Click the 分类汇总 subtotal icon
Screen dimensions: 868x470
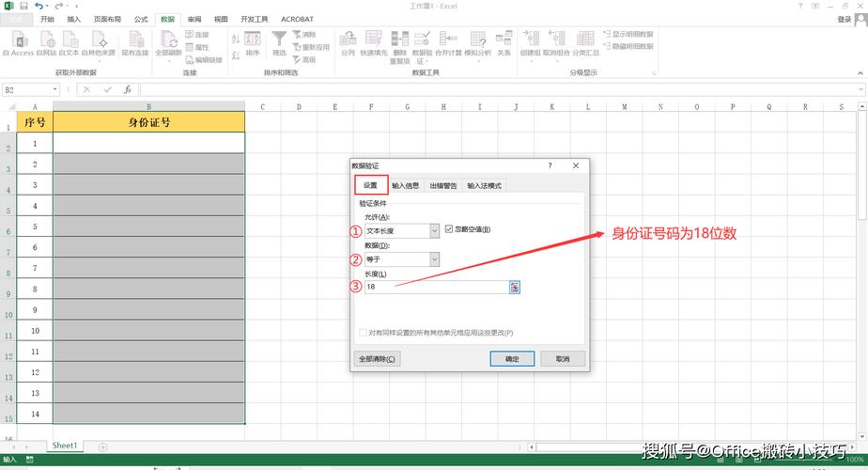[584, 40]
